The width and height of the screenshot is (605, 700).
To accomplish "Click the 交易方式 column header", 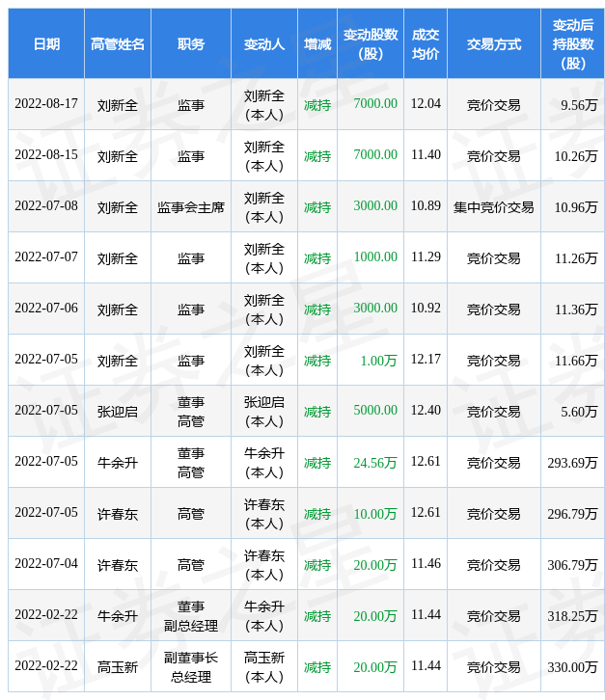I will click(x=494, y=44).
